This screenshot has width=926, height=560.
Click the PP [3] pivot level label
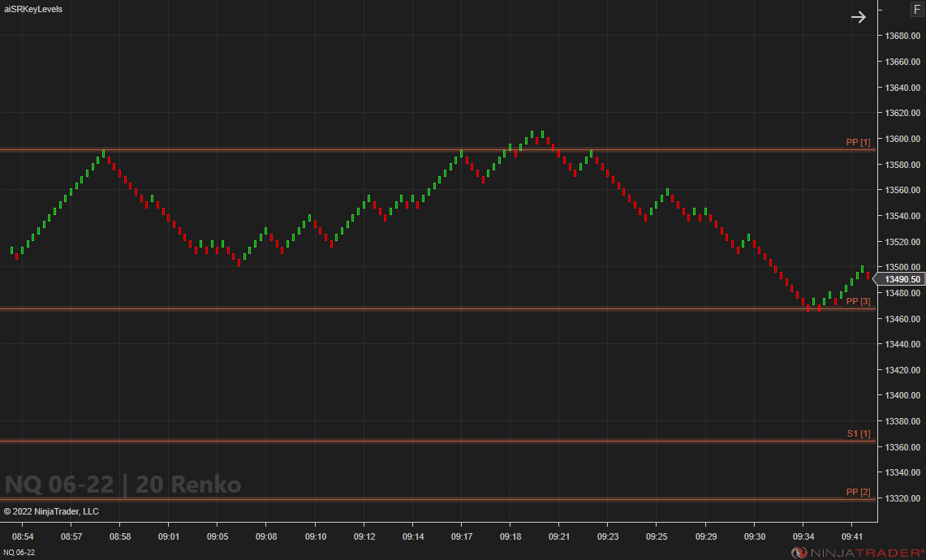tap(858, 300)
